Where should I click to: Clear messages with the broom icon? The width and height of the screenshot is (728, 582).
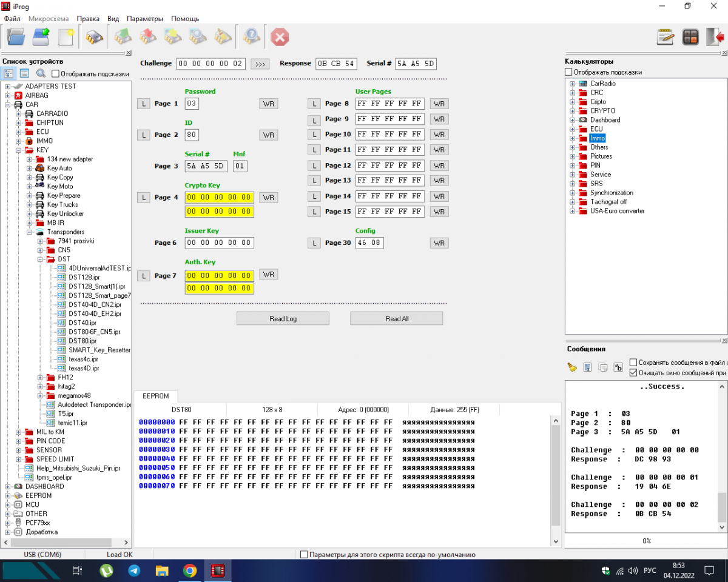pos(572,367)
